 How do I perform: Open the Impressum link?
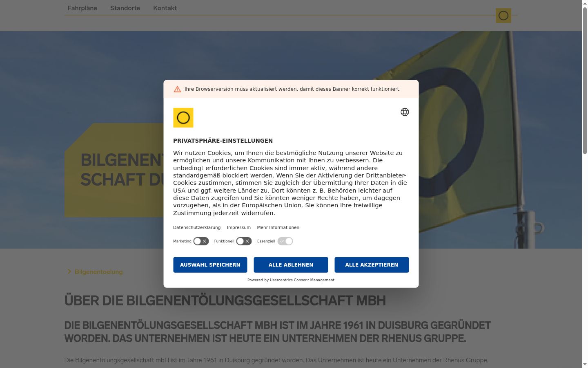(x=239, y=227)
